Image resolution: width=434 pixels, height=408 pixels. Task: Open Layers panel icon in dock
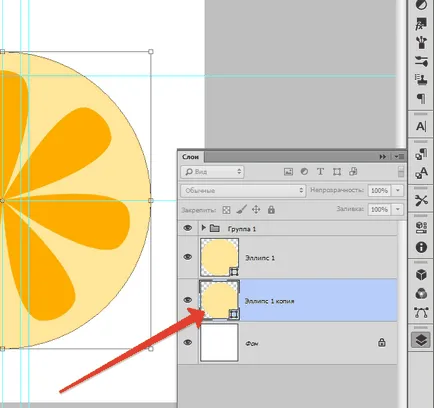tap(421, 340)
